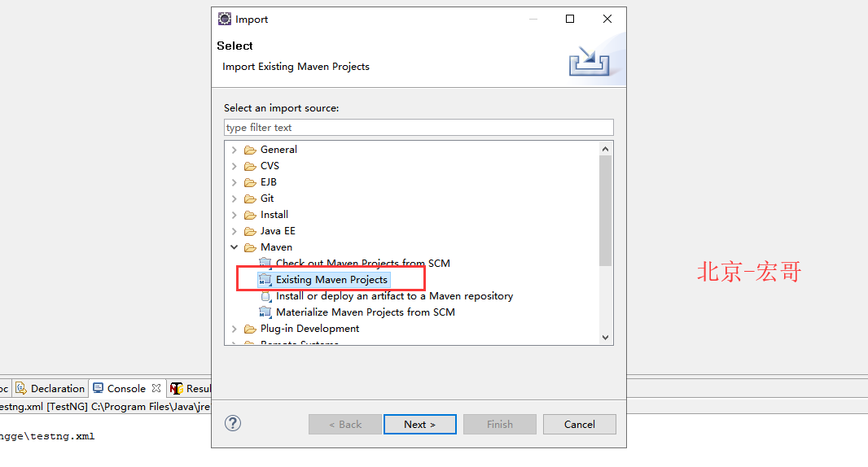Click the Console tab monitor icon
This screenshot has width=868, height=467.
tap(98, 388)
